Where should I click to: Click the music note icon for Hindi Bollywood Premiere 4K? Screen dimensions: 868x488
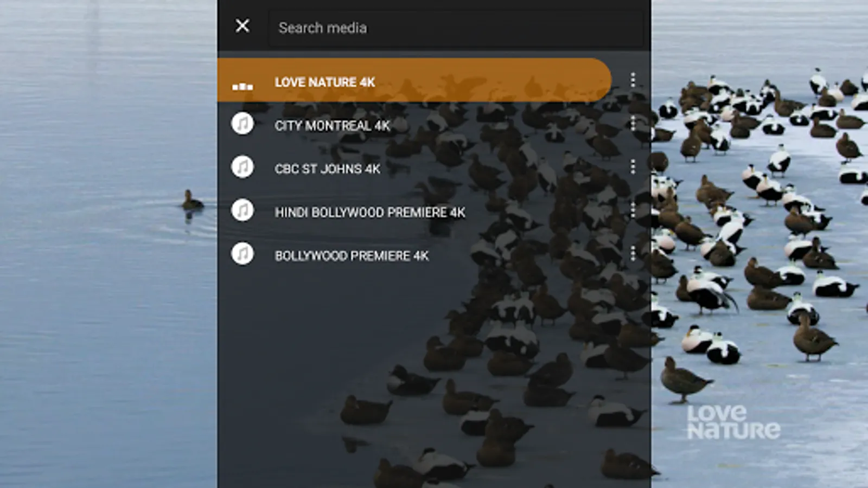pos(242,210)
